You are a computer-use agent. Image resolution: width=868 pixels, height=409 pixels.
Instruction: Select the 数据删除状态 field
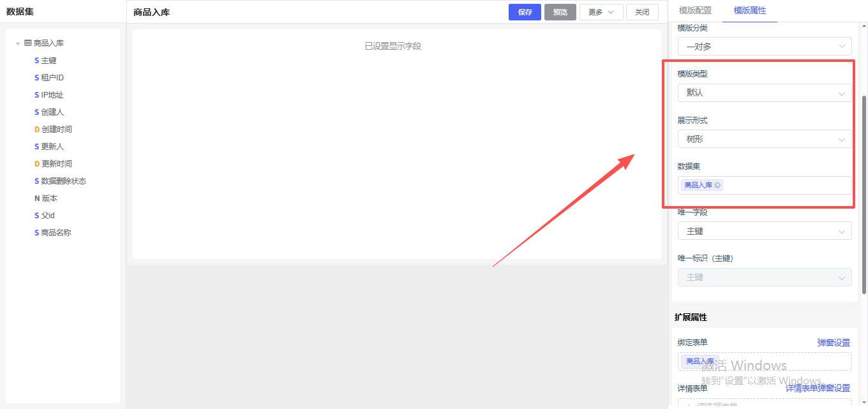(63, 181)
